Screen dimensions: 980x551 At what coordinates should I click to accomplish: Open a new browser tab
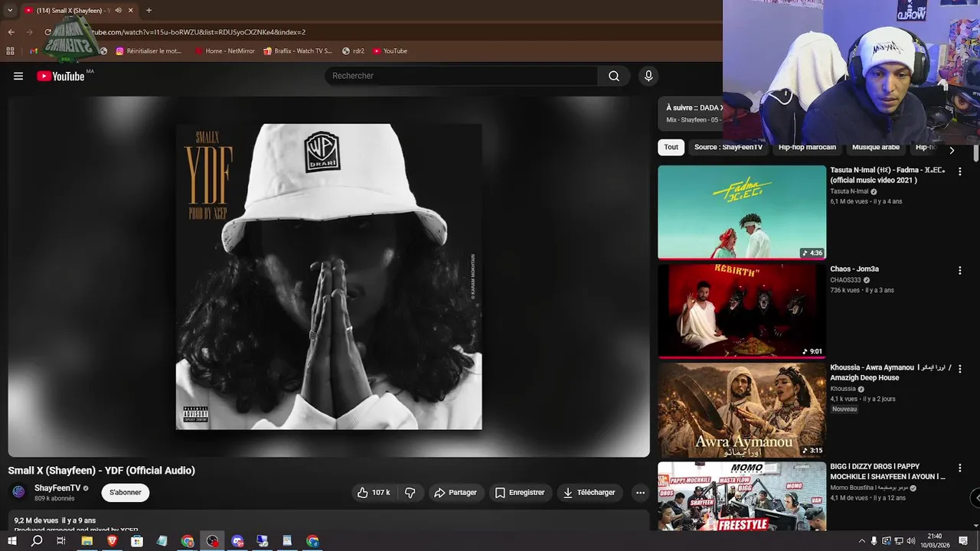point(149,11)
